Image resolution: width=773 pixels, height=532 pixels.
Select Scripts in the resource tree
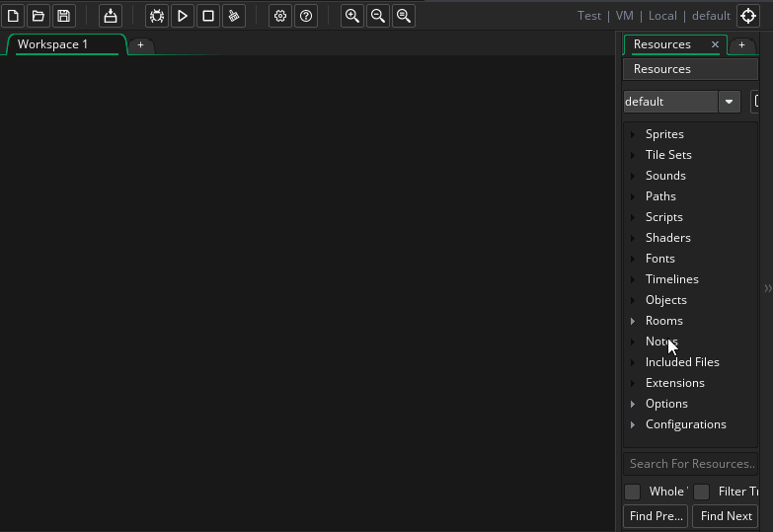[x=664, y=217]
